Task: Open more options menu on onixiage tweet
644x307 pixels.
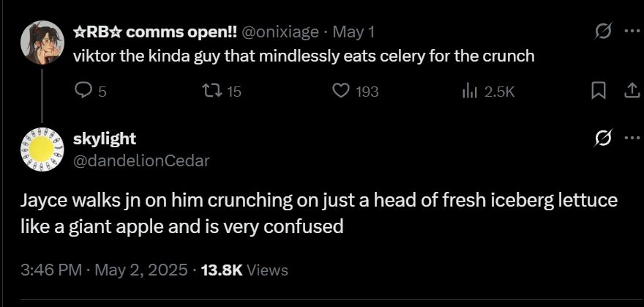Action: point(632,32)
